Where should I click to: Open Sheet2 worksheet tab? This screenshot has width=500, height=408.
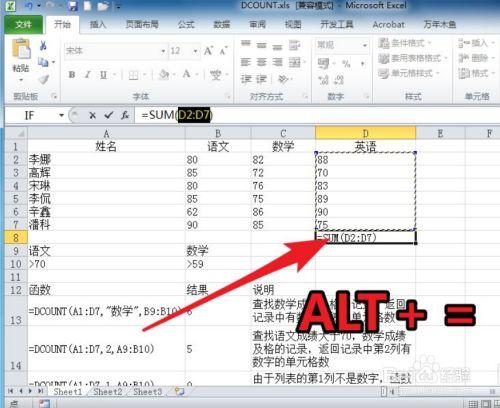(x=107, y=392)
